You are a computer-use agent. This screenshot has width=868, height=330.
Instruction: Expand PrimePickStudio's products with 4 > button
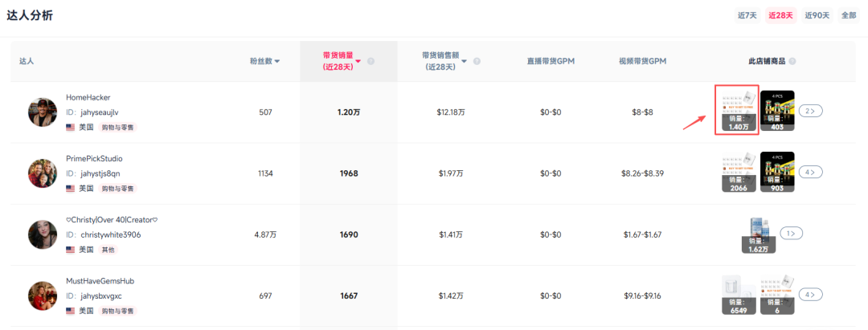[x=810, y=172]
